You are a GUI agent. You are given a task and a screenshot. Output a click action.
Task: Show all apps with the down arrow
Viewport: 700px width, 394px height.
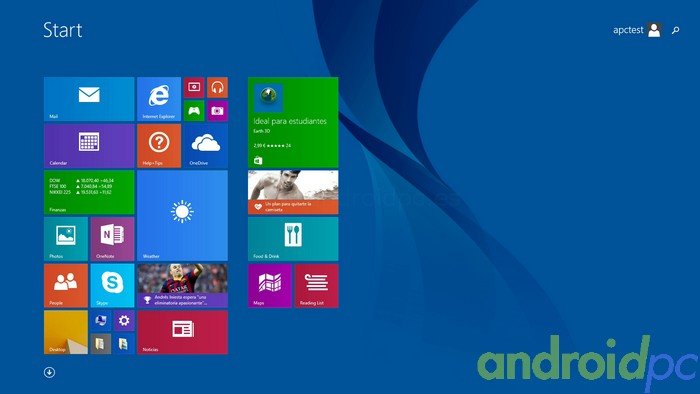pos(50,372)
